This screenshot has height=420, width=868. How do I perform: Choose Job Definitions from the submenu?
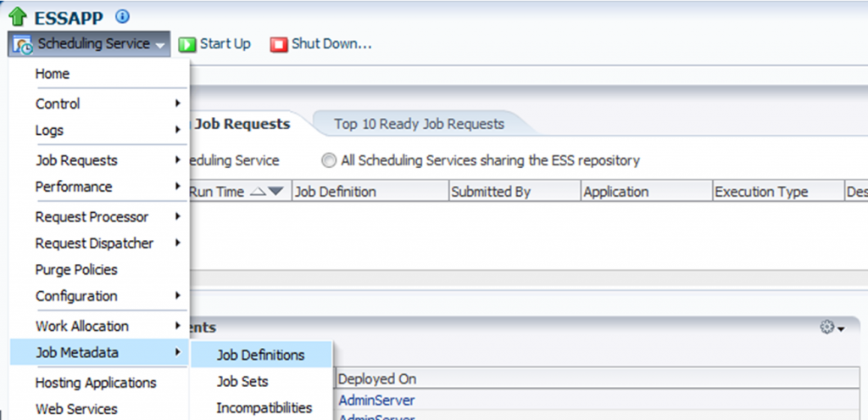pos(260,355)
